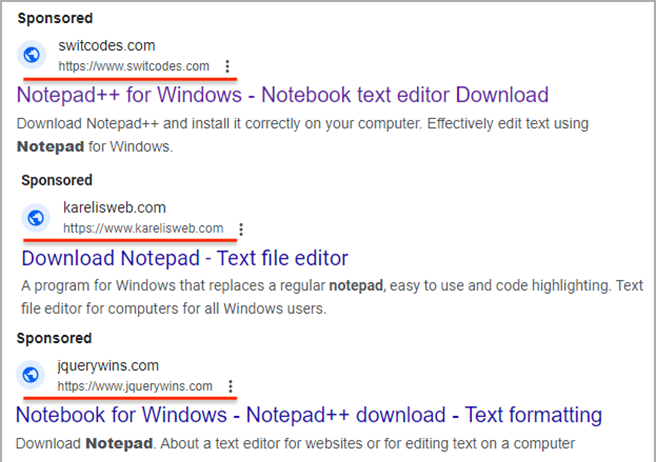Click the description text starting "Download Notepad++ and install"
Image resolution: width=656 pixels, height=462 pixels.
coord(302,123)
